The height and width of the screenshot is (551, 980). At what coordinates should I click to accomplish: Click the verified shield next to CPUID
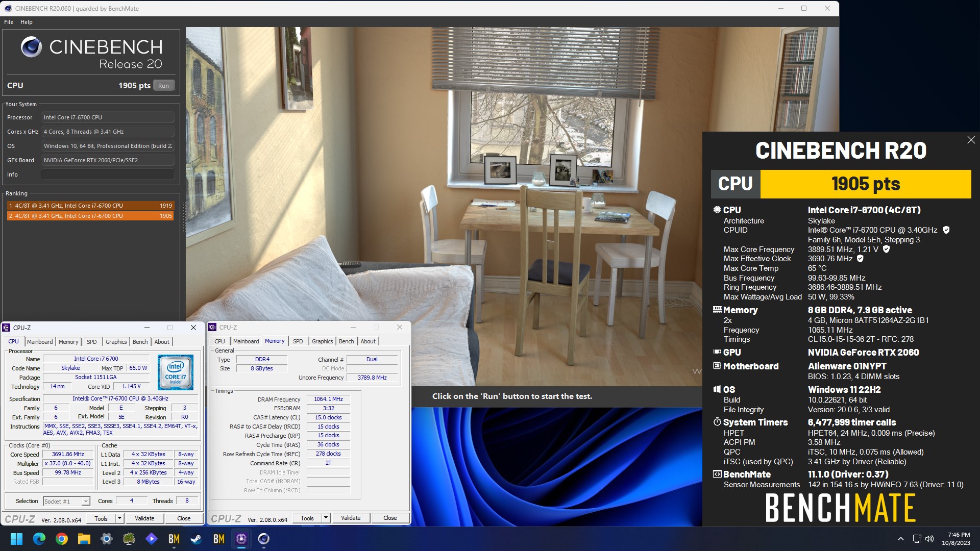click(946, 230)
